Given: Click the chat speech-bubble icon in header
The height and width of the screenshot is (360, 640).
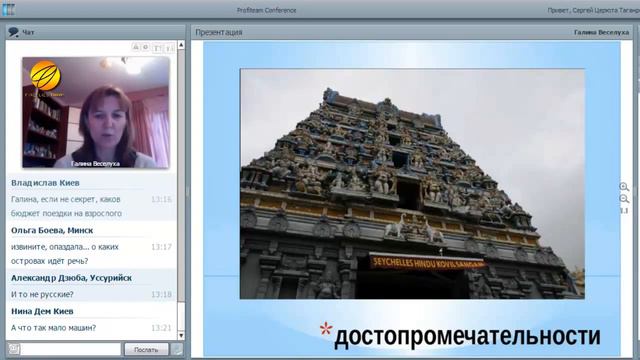Looking at the screenshot, I should 14,32.
